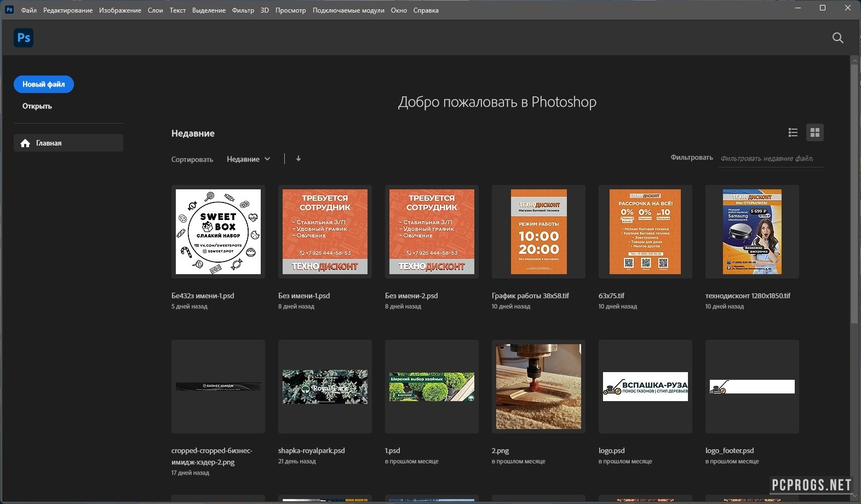Open the Слои menu

point(156,10)
